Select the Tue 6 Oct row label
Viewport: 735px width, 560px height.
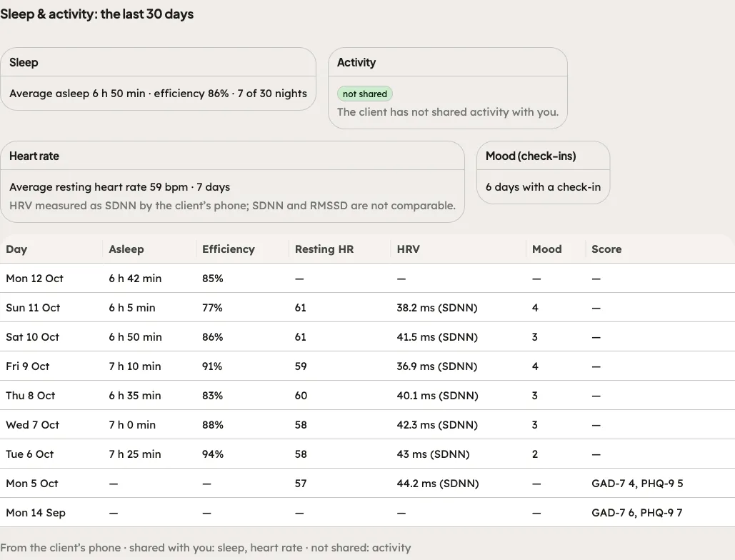point(29,454)
